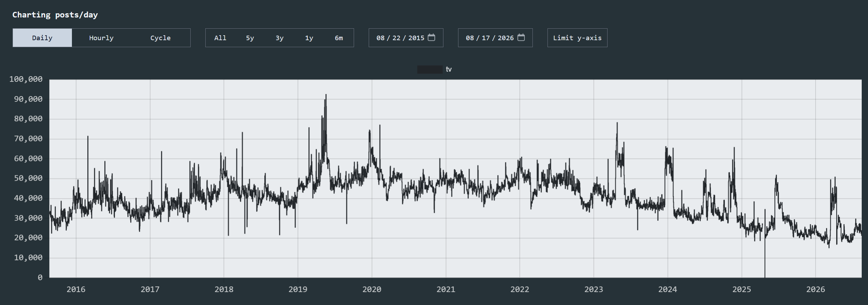868x305 pixels.
Task: Select the 5y time range
Action: click(250, 38)
